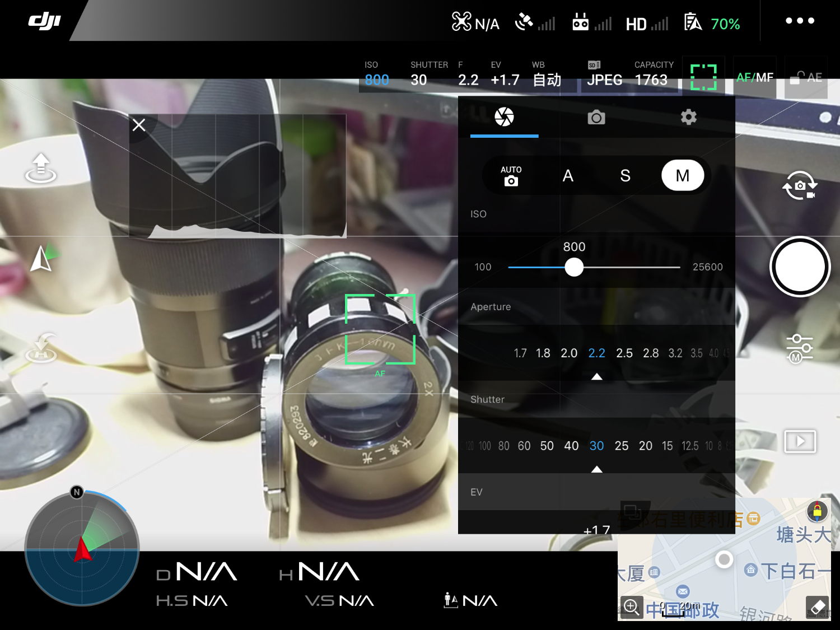Tap the selected shutter value 30
The image size is (840, 630).
596,446
